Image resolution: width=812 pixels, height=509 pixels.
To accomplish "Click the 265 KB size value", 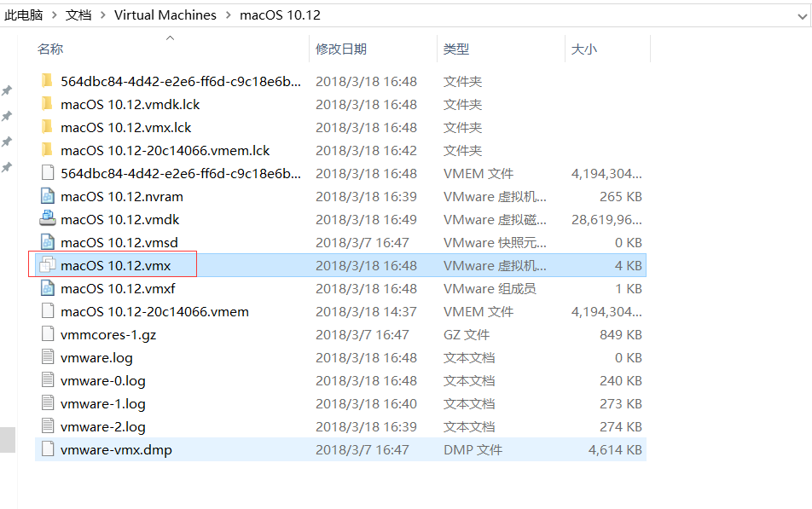I will (620, 197).
